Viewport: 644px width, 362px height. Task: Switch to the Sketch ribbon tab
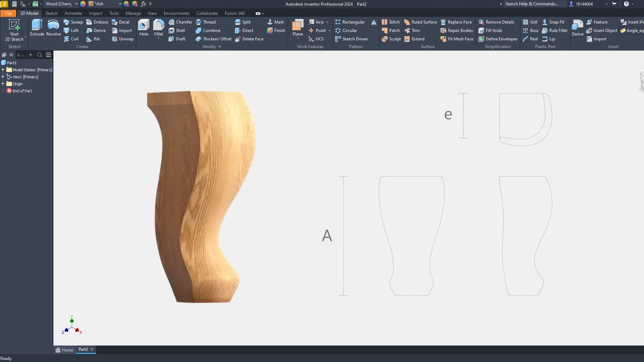(51, 14)
